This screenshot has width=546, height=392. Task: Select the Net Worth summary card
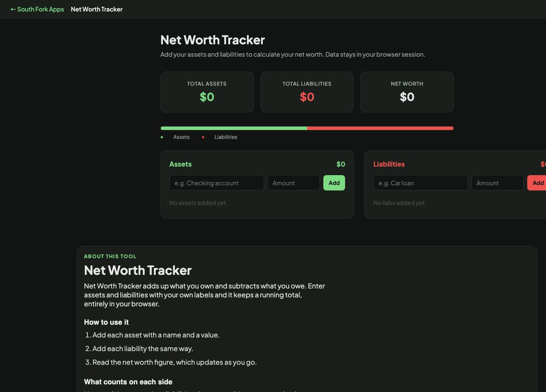pyautogui.click(x=407, y=92)
